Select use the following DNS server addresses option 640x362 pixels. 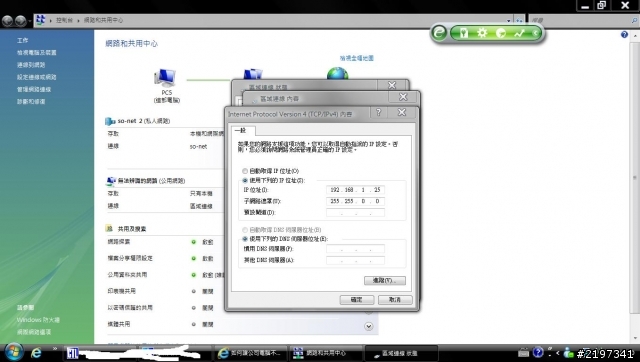(x=245, y=239)
